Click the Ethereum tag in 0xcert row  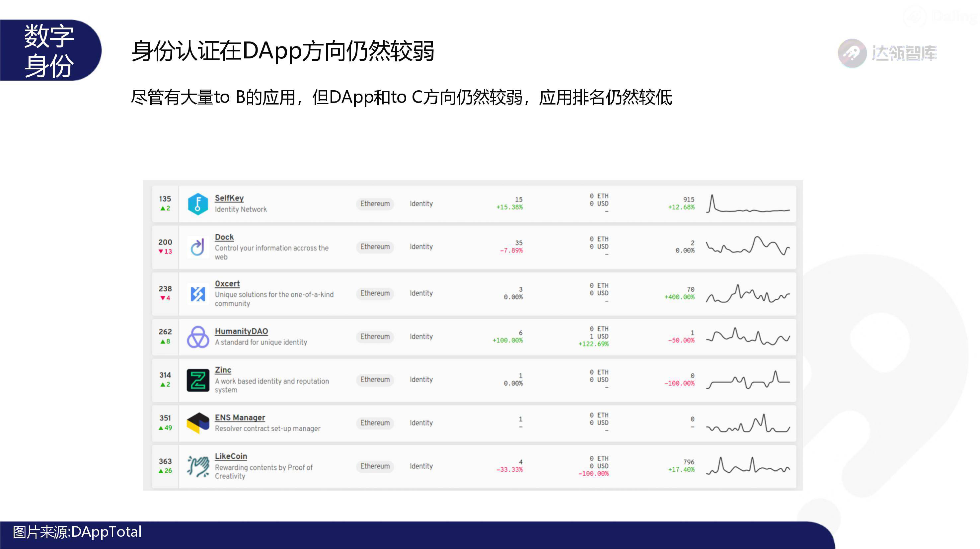tap(375, 293)
